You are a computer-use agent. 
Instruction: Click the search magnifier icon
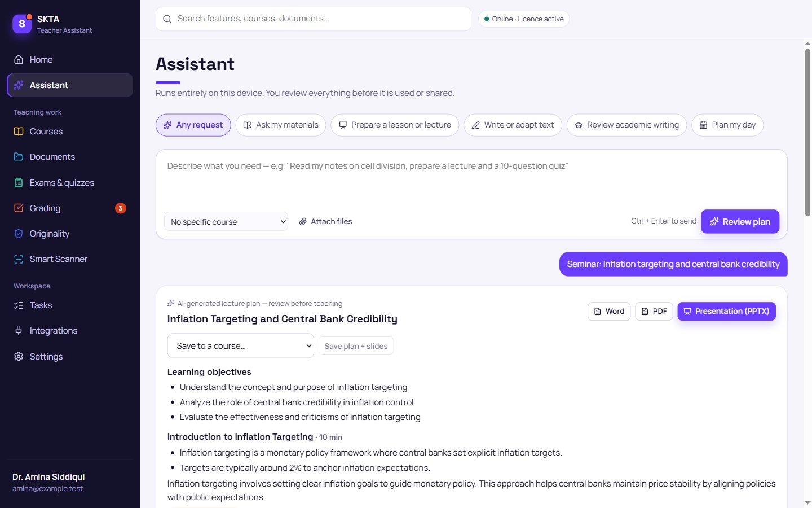click(x=167, y=19)
